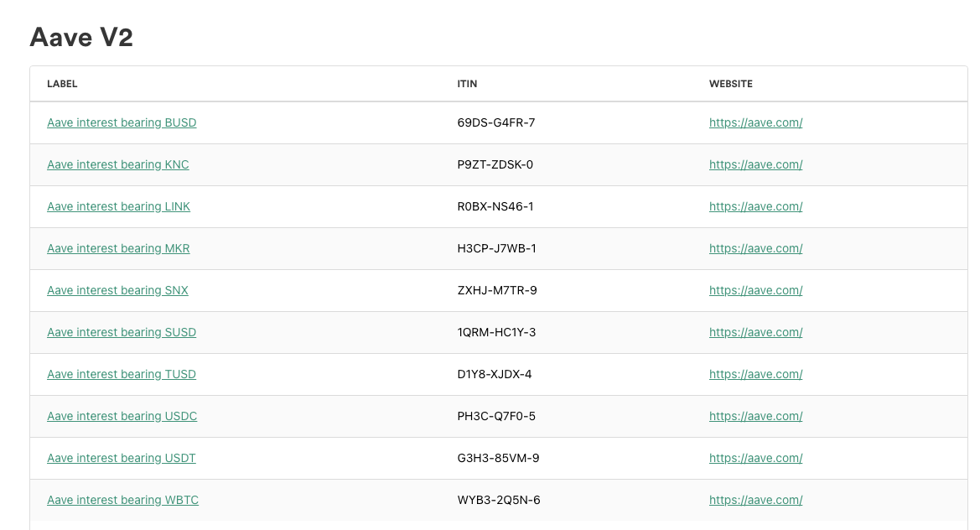
Task: Select ITIN value D1Y8-XJDX-4
Action: coord(495,374)
